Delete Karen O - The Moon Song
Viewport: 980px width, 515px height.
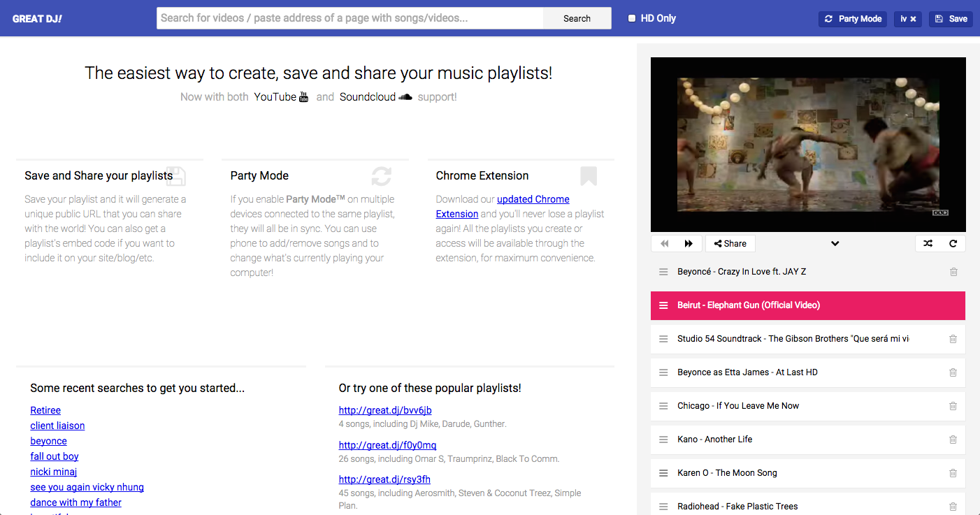(953, 473)
